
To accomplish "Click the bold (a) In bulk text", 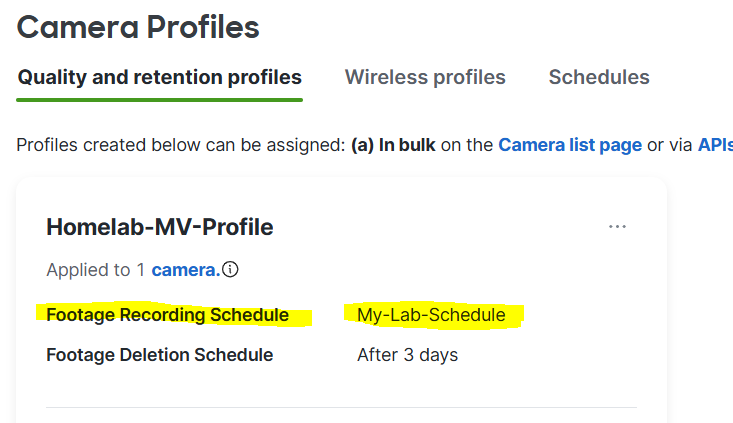I will (x=393, y=145).
